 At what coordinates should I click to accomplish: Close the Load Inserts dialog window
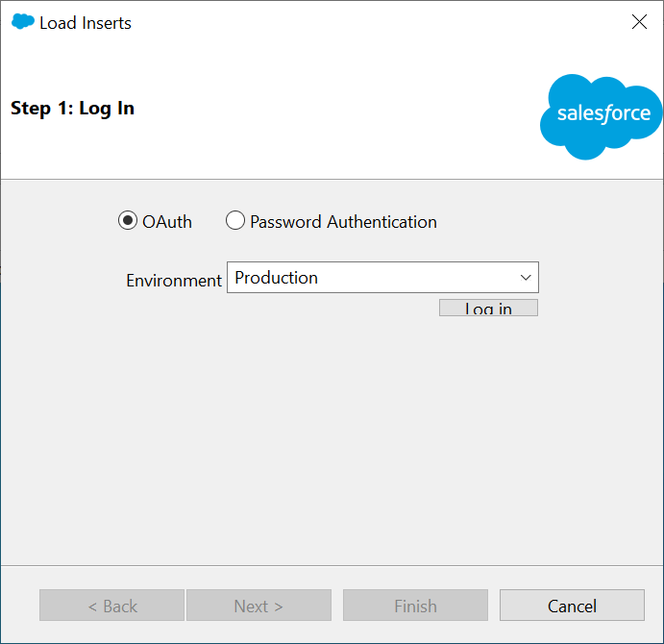tap(639, 22)
